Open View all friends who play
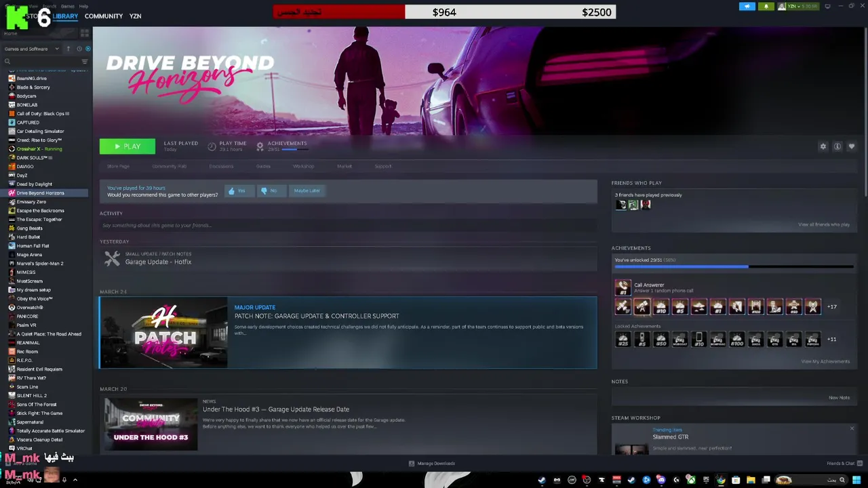Viewport: 868px width, 488px height. tap(823, 224)
